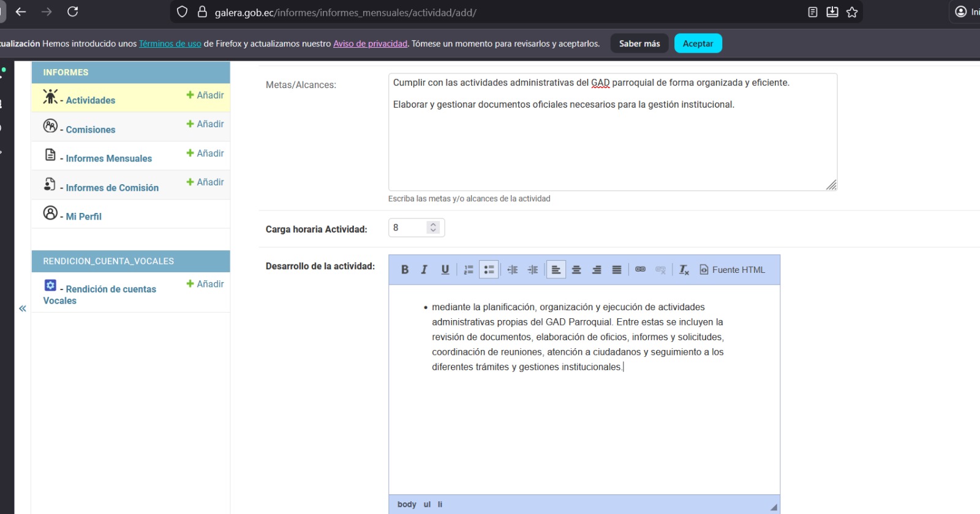The image size is (980, 514).
Task: Decrease the indent of the text
Action: pyautogui.click(x=513, y=270)
